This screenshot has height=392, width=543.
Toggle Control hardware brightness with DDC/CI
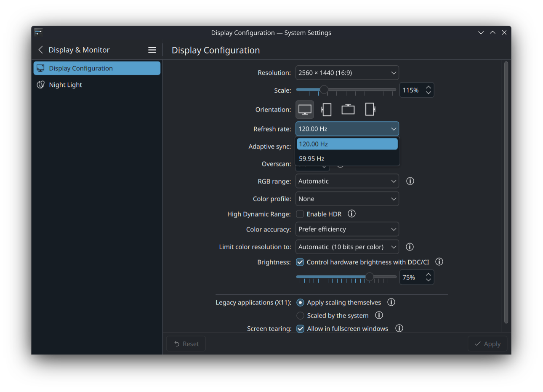click(300, 262)
